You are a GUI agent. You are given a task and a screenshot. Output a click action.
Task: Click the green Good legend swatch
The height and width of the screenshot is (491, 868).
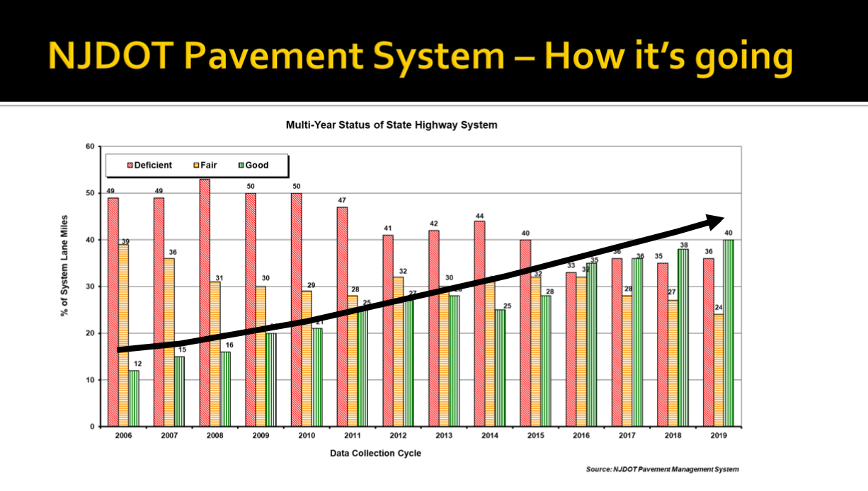tap(240, 166)
